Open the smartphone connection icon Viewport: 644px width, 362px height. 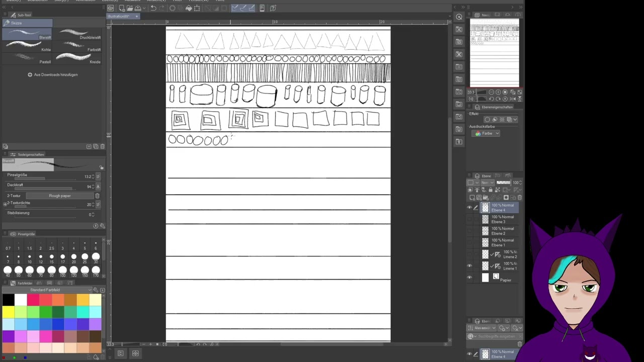click(262, 8)
